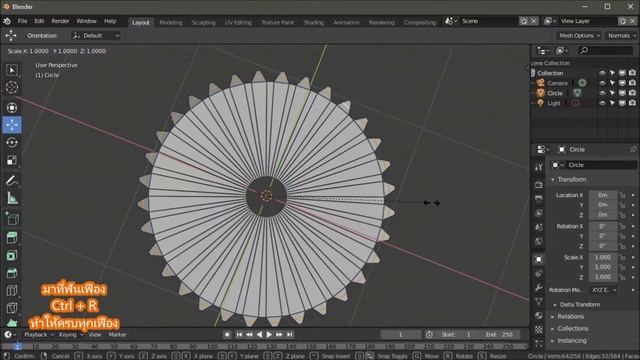
Task: Select the Annotate pencil tool
Action: click(12, 180)
